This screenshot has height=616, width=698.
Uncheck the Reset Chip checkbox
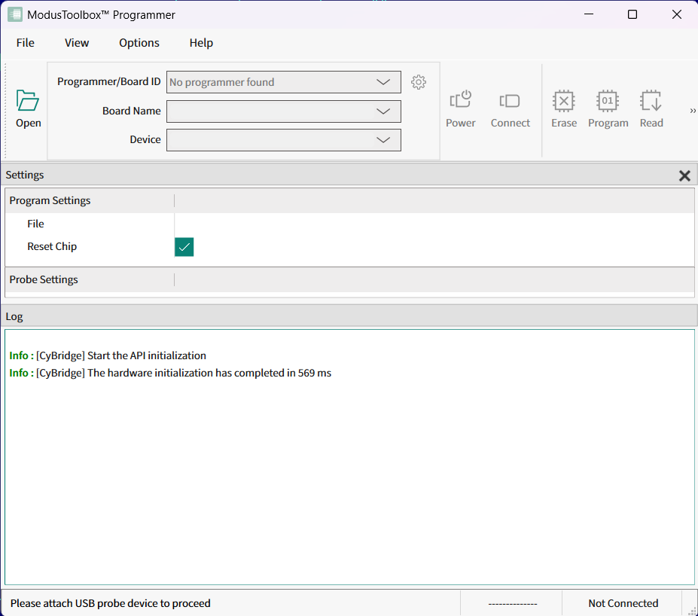coord(184,246)
